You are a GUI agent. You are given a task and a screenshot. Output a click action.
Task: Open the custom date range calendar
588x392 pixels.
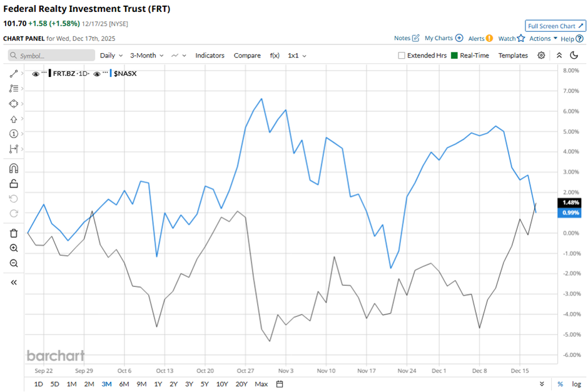pyautogui.click(x=280, y=384)
